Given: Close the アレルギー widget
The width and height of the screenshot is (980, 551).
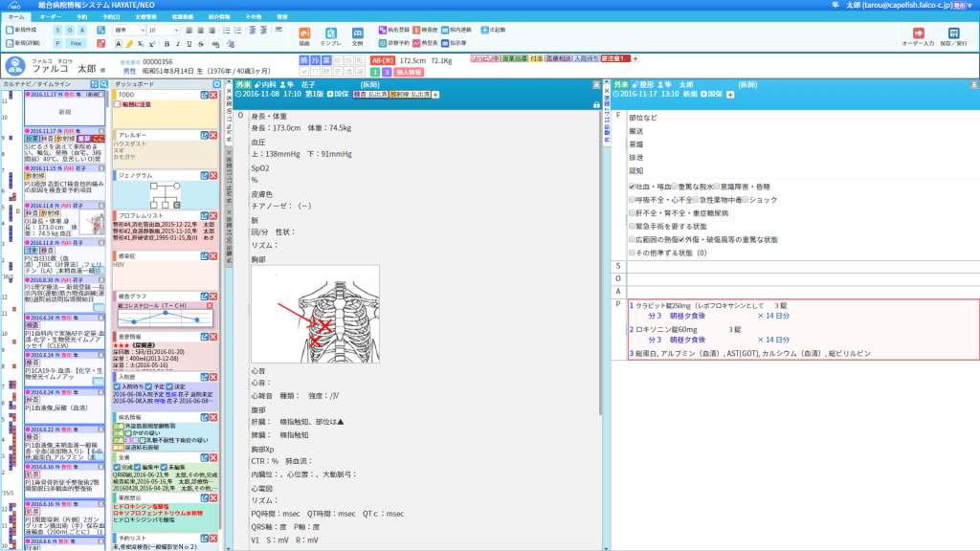Looking at the screenshot, I should point(213,136).
